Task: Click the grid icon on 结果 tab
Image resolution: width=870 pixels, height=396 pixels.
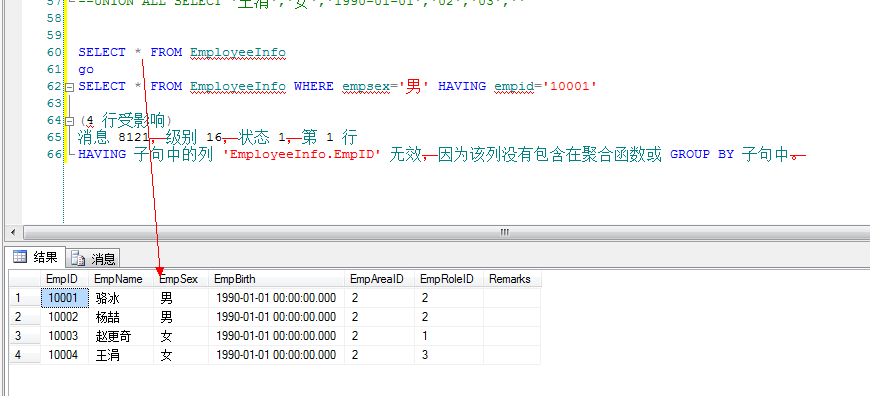Action: [20, 257]
